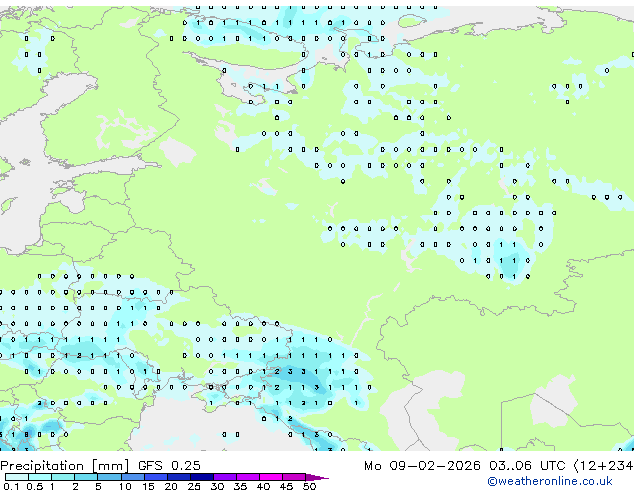This screenshot has height=490, width=634.
Task: Click the '0.1' legend scale label
Action: [x=12, y=486]
